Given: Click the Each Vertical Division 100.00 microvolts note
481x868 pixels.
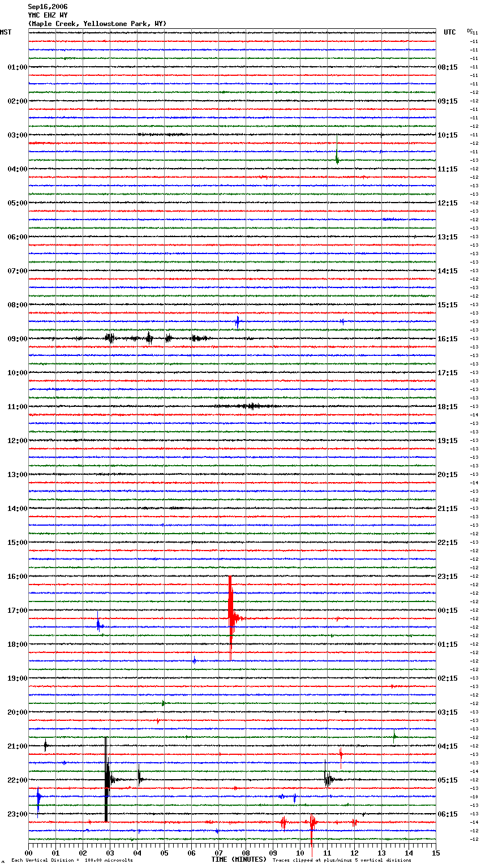Looking at the screenshot, I should point(72,861).
